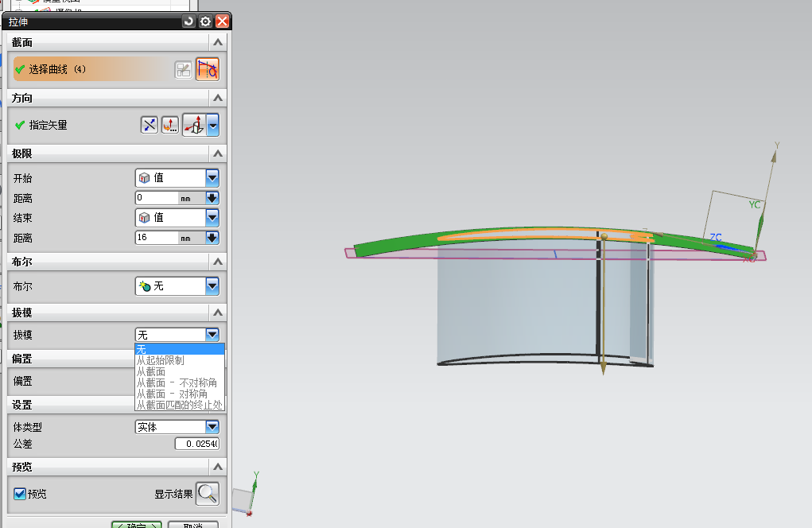This screenshot has width=812, height=528.
Task: Toggle the 预览 checkbox
Action: [x=21, y=494]
